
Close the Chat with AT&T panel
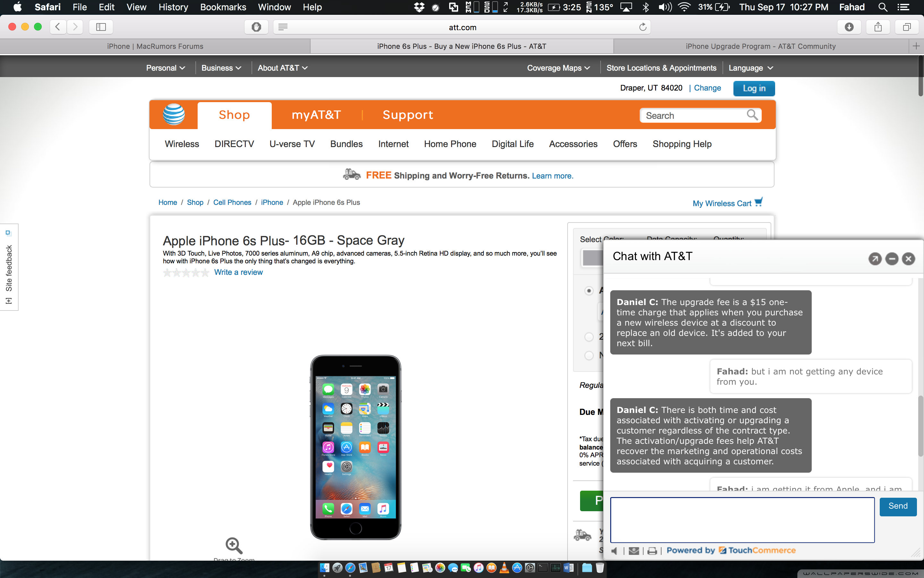click(x=908, y=259)
